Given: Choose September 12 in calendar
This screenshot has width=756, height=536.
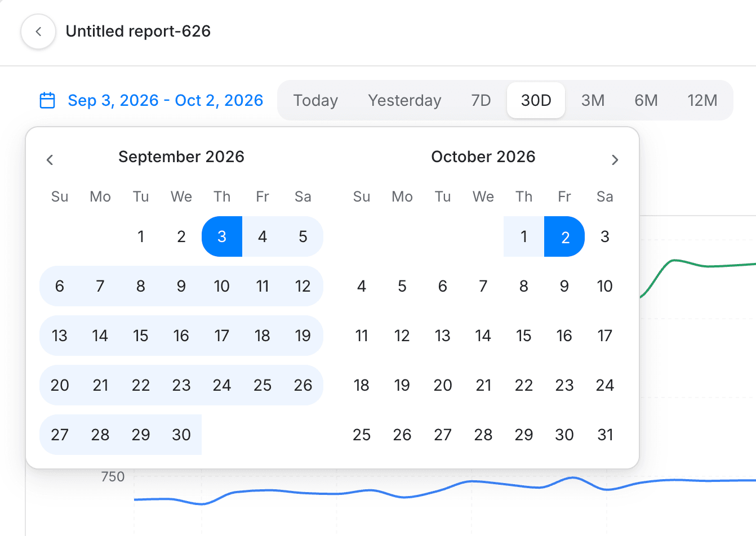Looking at the screenshot, I should click(303, 286).
